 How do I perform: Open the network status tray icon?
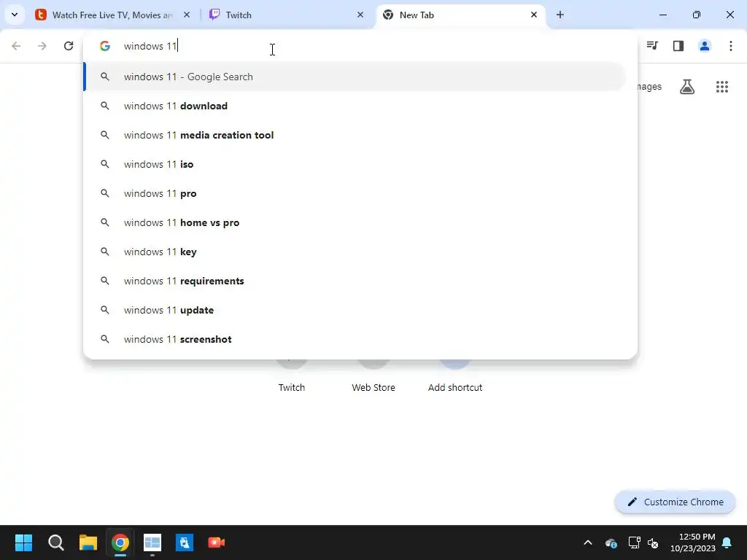[634, 542]
